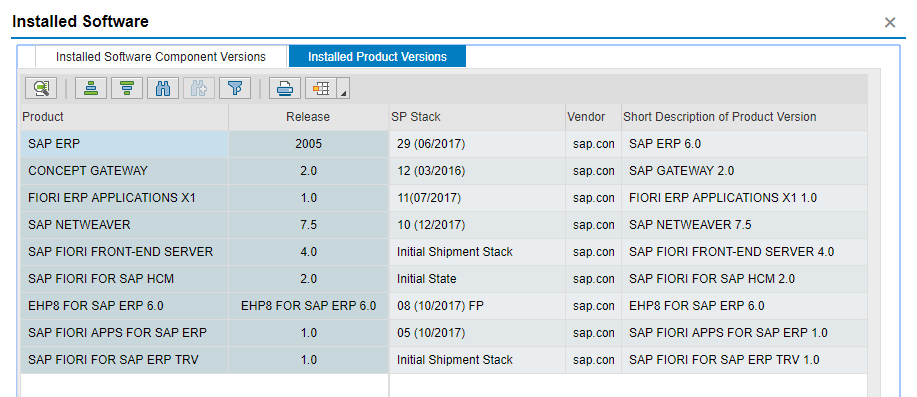Image resolution: width=917 pixels, height=397 pixels.
Task: Open Find with the binoculars icon
Action: click(163, 88)
